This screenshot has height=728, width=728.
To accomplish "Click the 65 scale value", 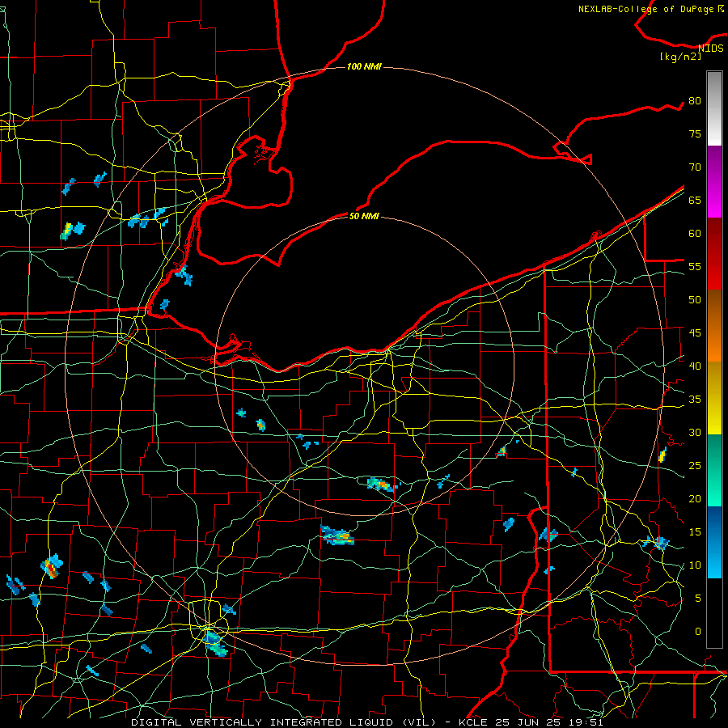I will [695, 201].
